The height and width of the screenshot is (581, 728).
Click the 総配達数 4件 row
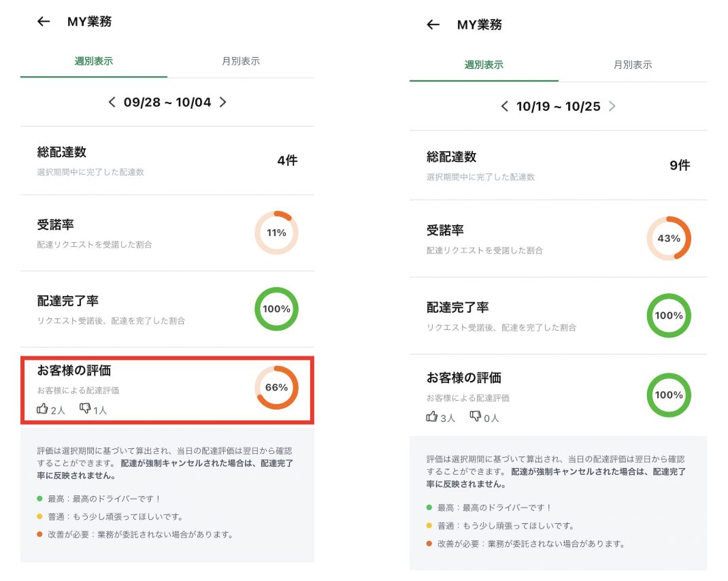pos(167,161)
